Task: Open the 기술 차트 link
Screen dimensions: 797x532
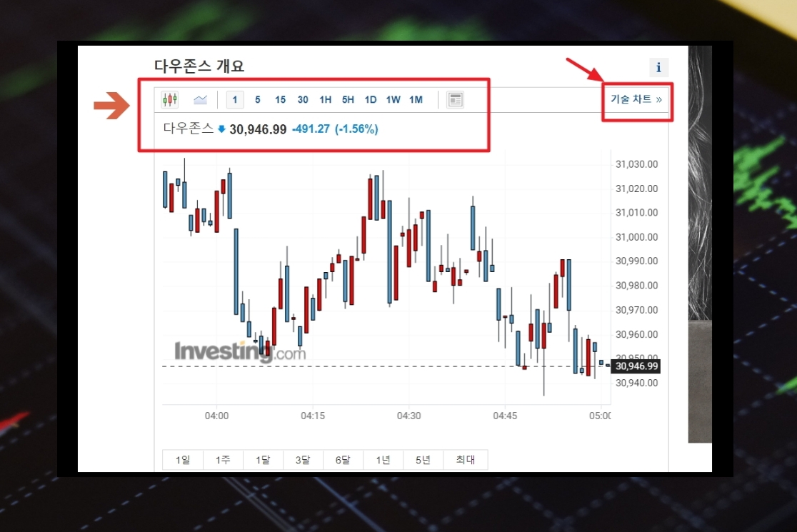Action: pyautogui.click(x=636, y=99)
